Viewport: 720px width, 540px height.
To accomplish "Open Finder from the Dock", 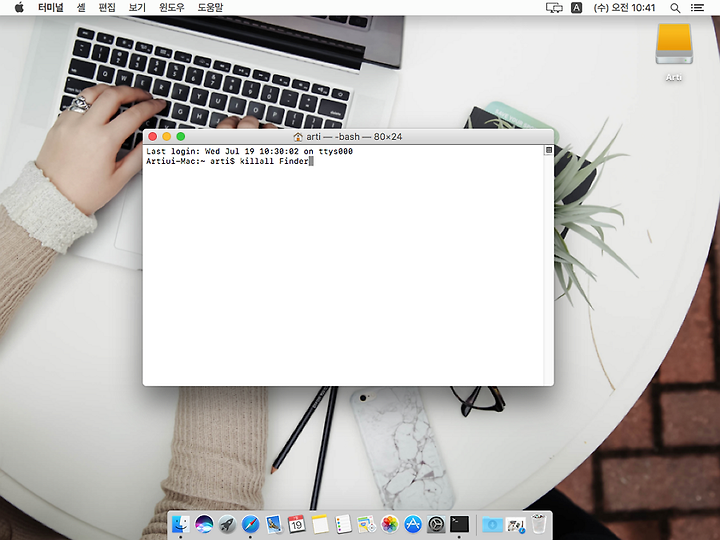I will [x=180, y=524].
